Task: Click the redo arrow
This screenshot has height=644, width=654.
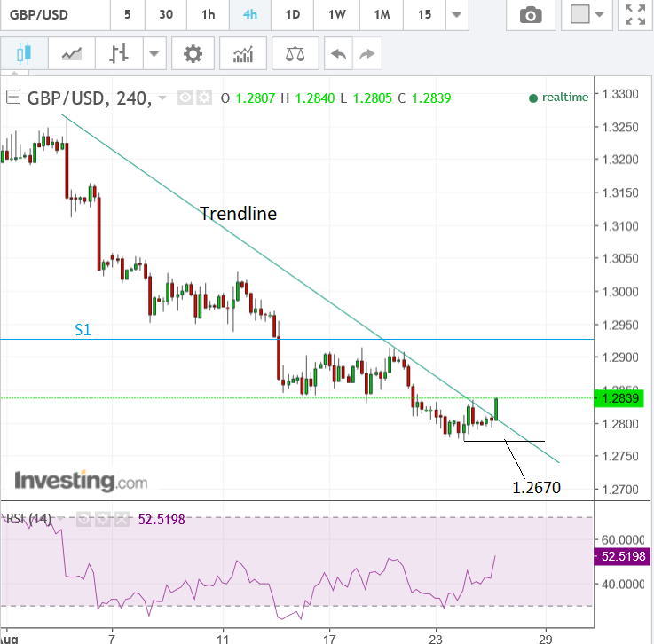Action: click(365, 53)
